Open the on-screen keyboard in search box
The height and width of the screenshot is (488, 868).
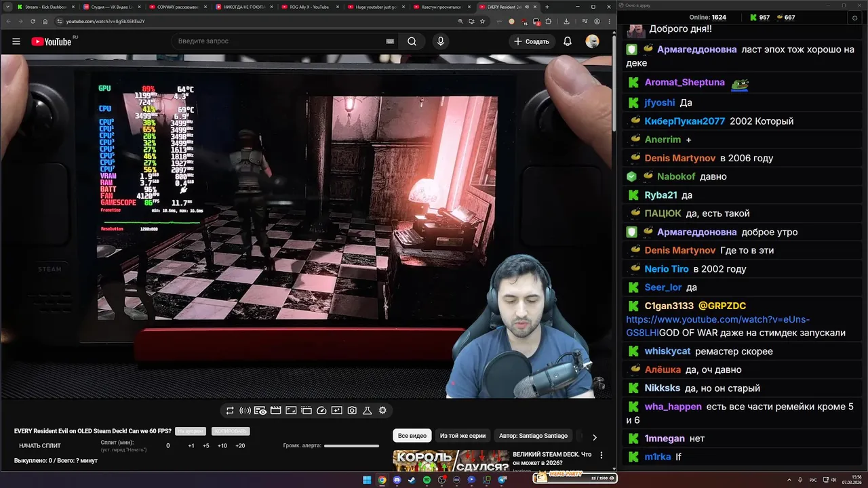click(x=390, y=41)
